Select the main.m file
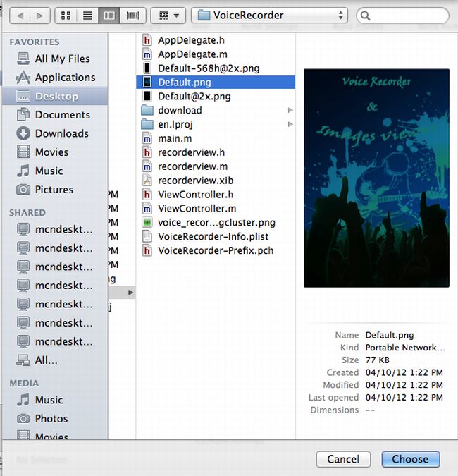The height and width of the screenshot is (476, 458). [x=216, y=138]
